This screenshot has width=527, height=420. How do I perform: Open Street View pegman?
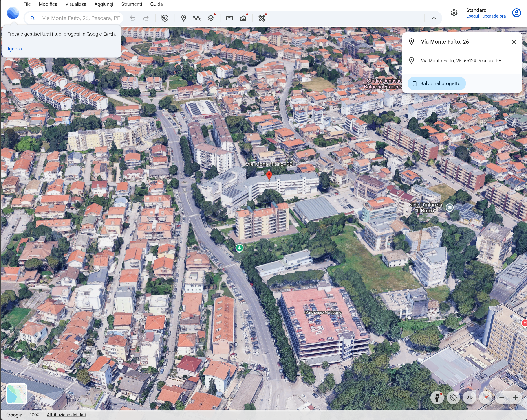437,398
